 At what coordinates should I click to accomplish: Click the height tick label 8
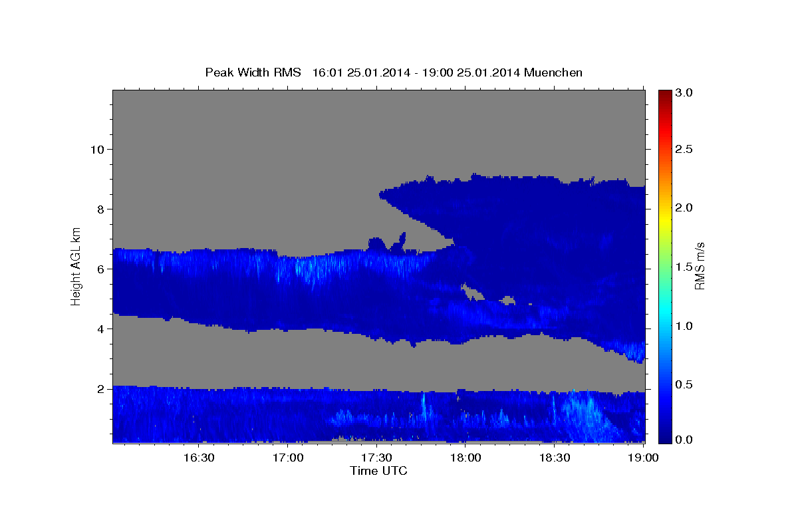(x=100, y=209)
